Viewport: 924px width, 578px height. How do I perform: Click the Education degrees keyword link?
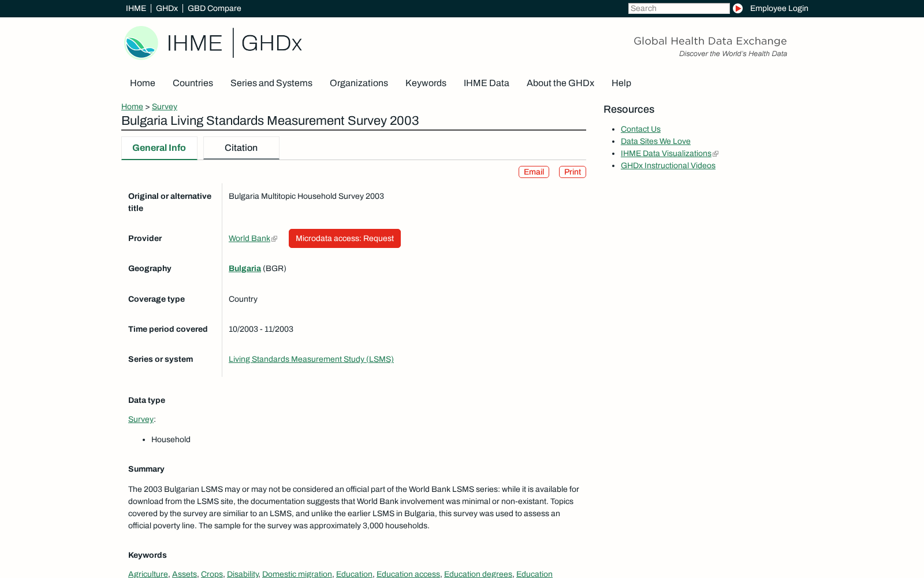click(478, 574)
